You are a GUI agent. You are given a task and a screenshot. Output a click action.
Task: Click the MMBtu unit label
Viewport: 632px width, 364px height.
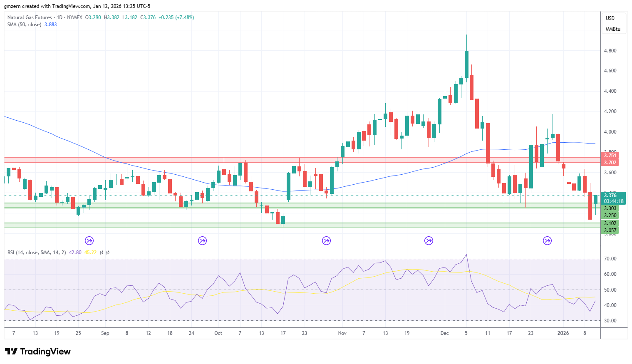(x=613, y=29)
